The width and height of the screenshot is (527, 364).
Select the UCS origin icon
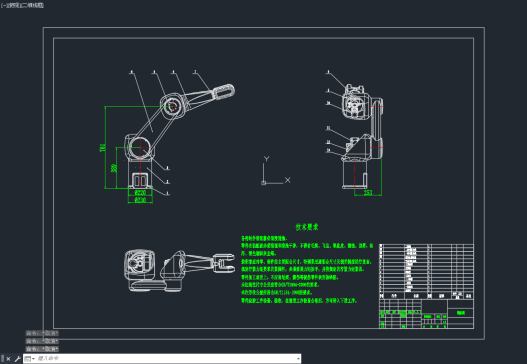(x=264, y=183)
